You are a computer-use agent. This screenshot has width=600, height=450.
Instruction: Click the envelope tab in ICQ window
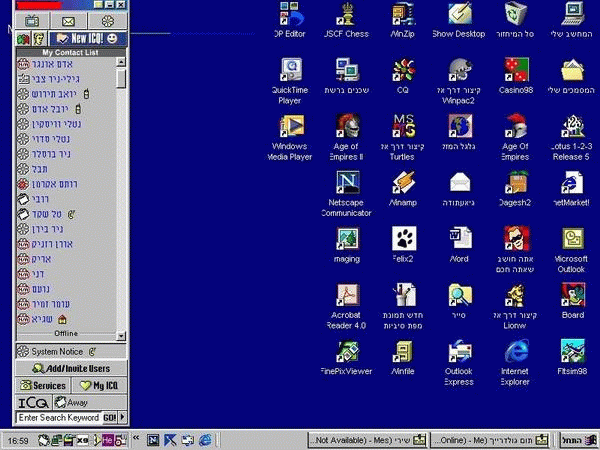tap(69, 21)
